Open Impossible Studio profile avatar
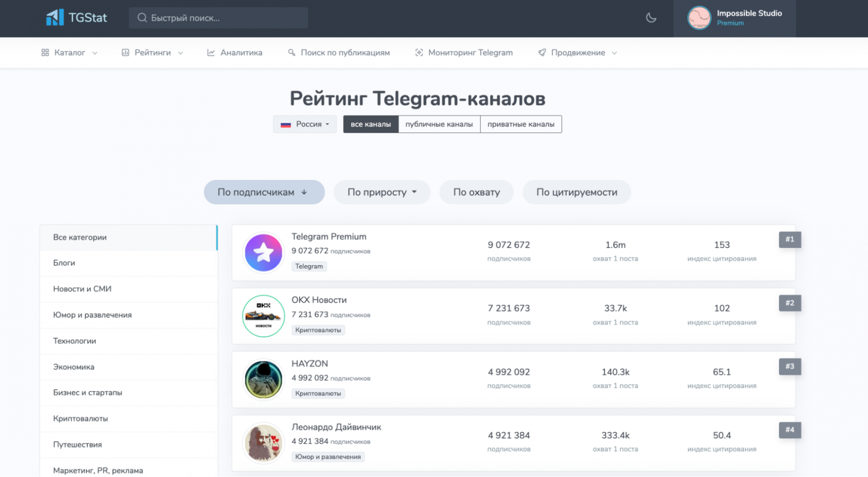 click(x=699, y=18)
